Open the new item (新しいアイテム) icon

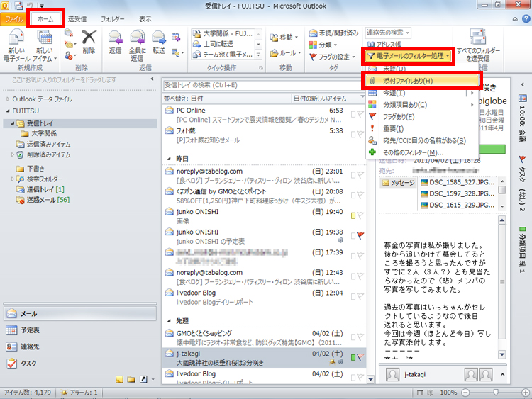(45, 38)
